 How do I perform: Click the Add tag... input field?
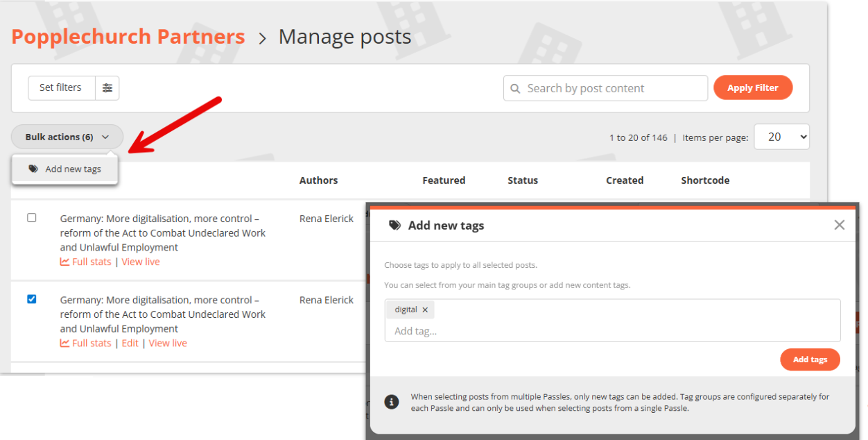click(610, 331)
